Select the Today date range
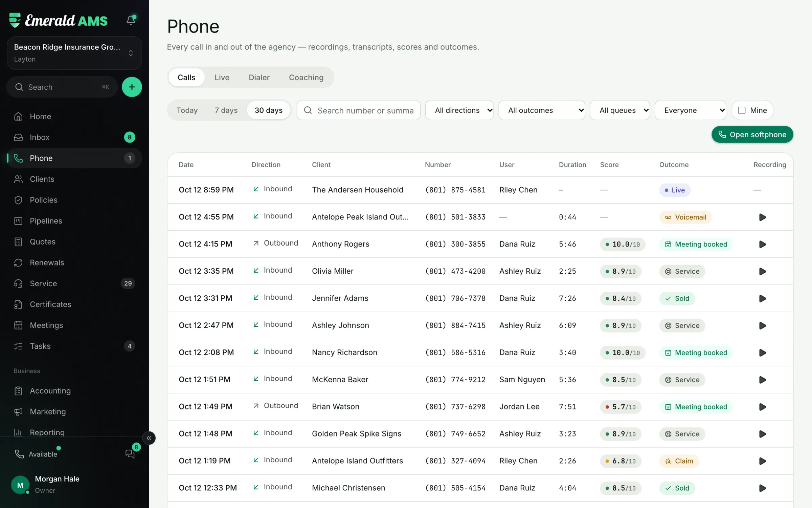 pos(187,110)
